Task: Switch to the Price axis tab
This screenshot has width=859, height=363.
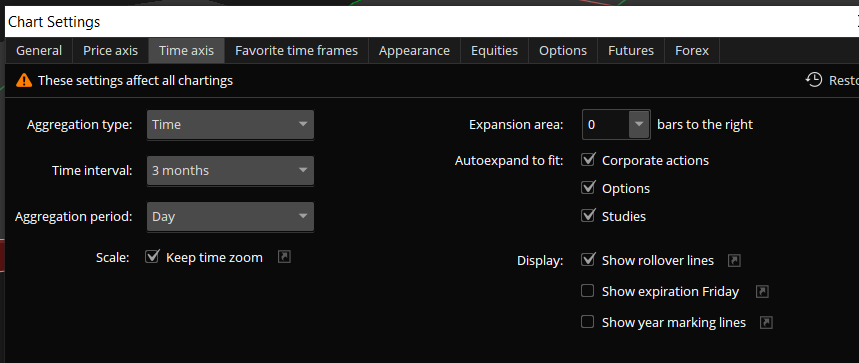Action: pyautogui.click(x=111, y=51)
